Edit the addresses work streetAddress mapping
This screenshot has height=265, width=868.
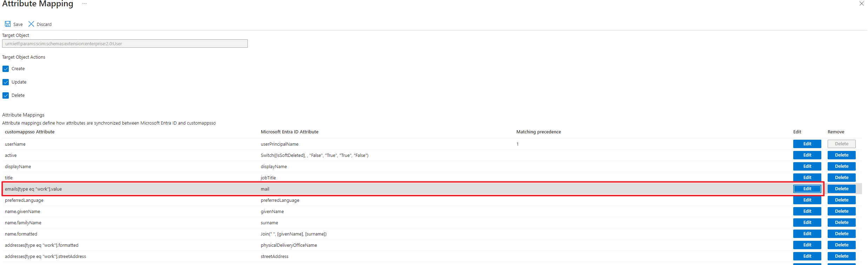[807, 256]
